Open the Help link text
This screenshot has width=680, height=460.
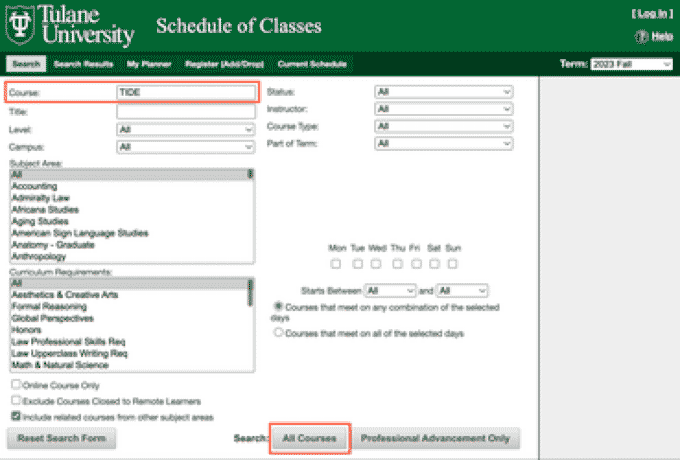coord(662,37)
